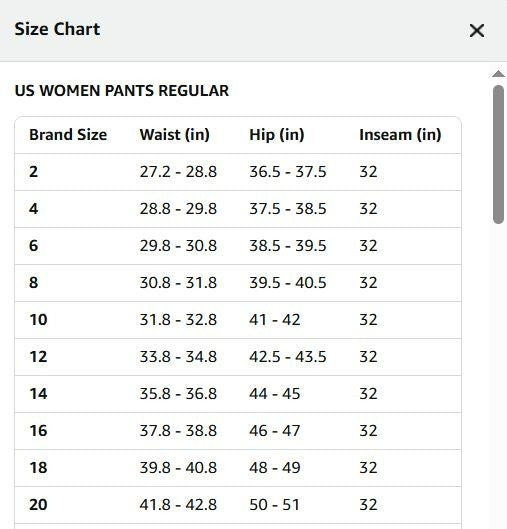This screenshot has height=529, width=507.
Task: Select the brand size 6 row
Action: click(x=238, y=246)
